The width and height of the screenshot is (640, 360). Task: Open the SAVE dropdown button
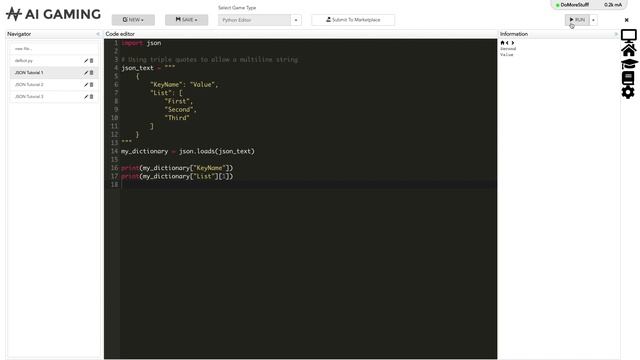[186, 20]
